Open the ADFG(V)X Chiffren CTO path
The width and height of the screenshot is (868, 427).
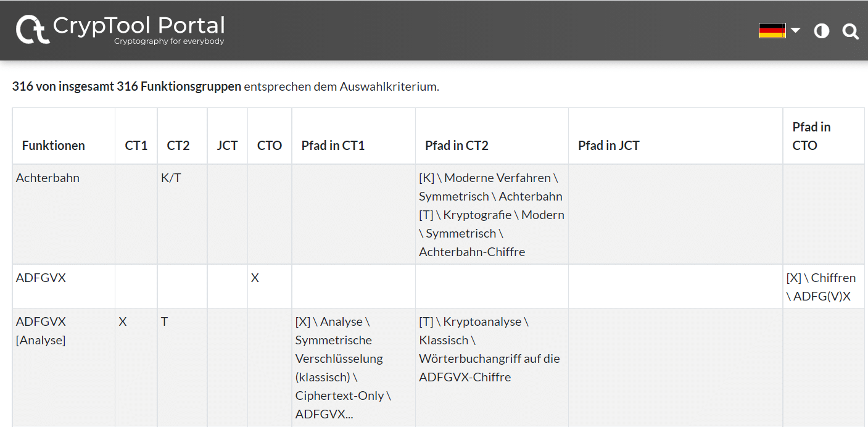[821, 287]
